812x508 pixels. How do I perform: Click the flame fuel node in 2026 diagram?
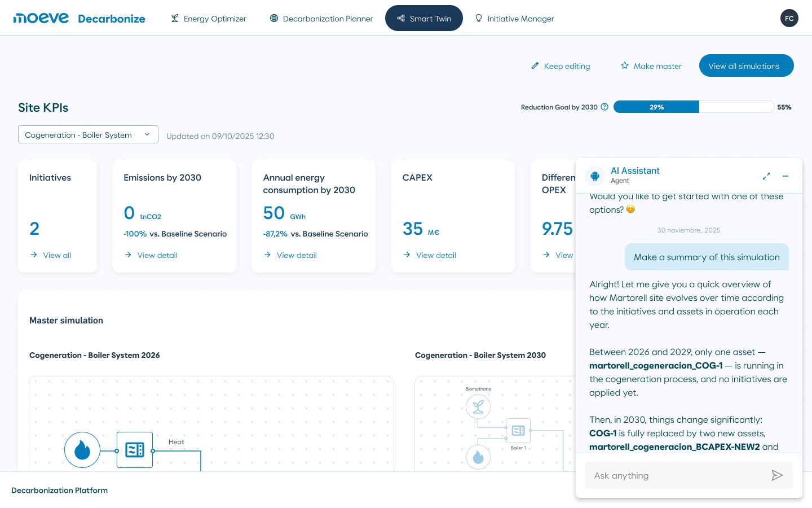(82, 450)
